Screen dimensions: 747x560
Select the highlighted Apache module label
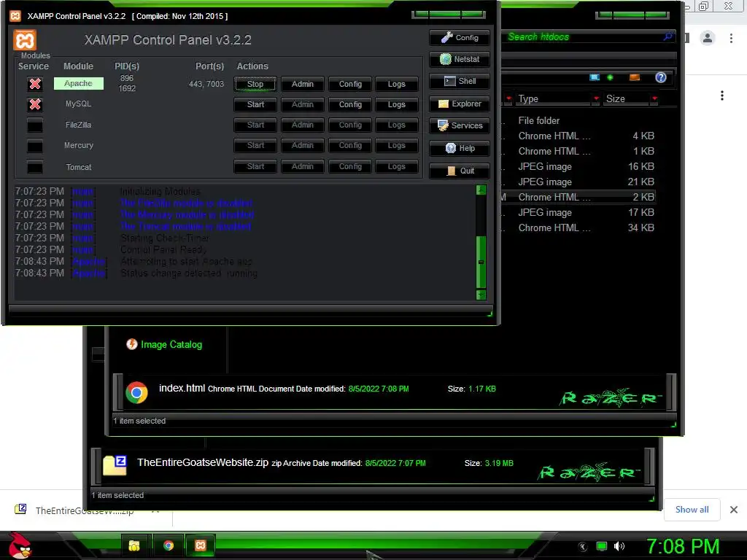78,83
